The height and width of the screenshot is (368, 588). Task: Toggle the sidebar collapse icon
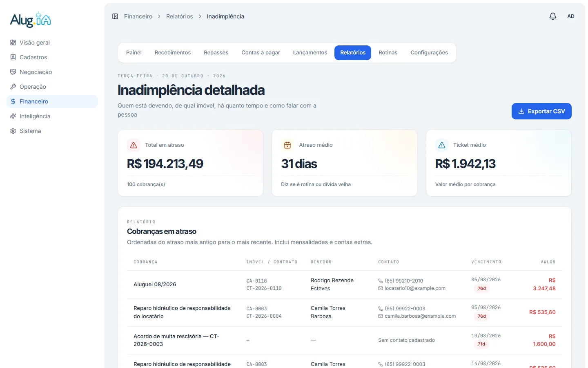tap(115, 16)
